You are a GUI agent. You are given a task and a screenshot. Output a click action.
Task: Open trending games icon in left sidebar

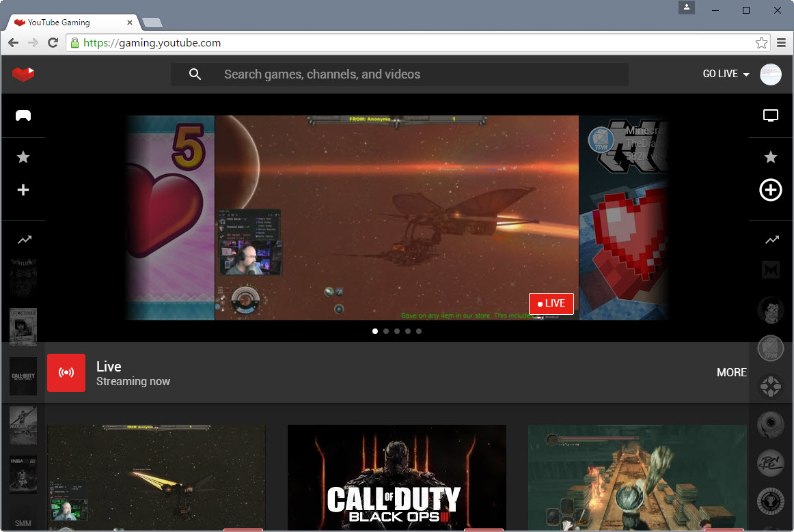tap(25, 240)
